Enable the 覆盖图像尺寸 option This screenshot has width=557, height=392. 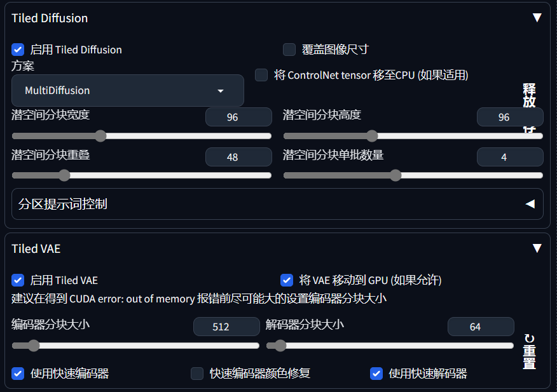click(289, 50)
